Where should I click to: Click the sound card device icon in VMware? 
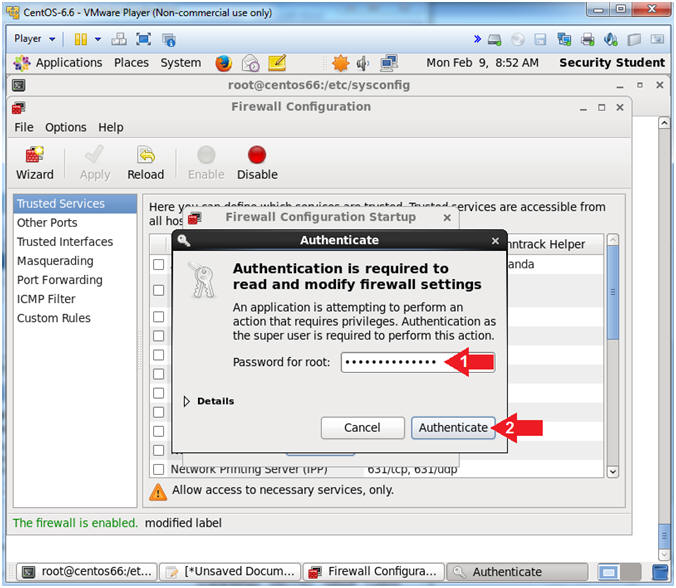pyautogui.click(x=610, y=39)
